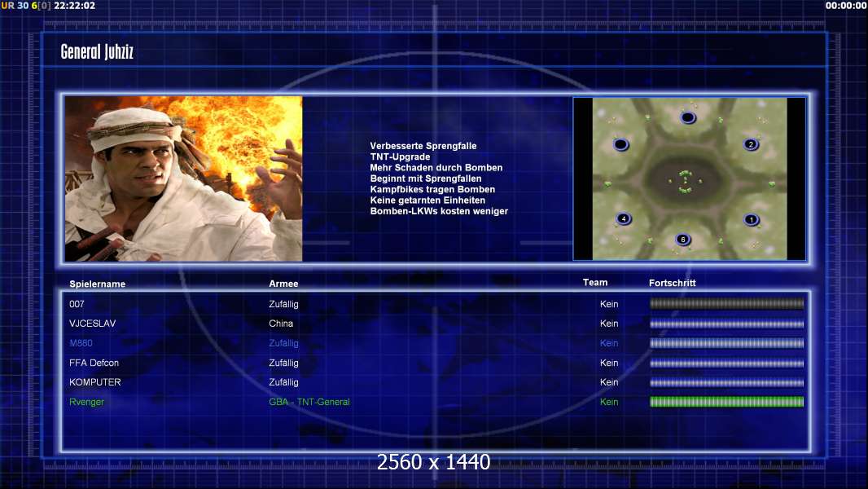Click the TNT-Upgrade line

400,156
